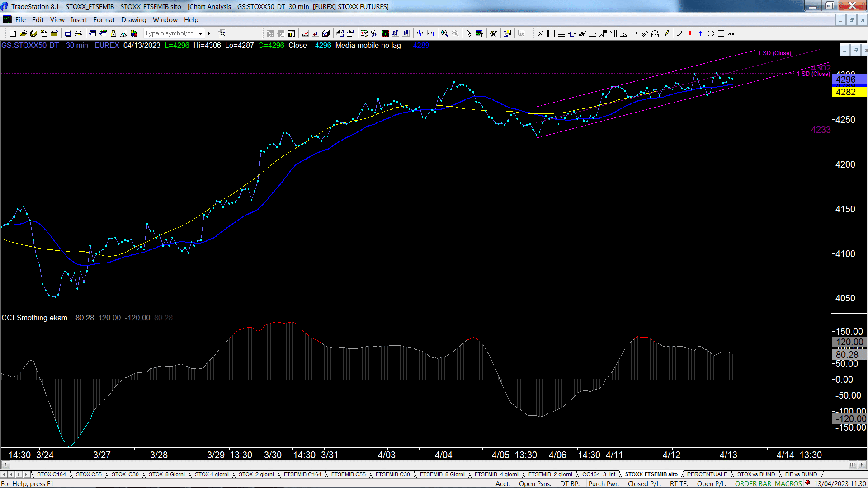Screen dimensions: 868x488
Task: Switch to the STOX 8 Giorni tab
Action: tap(167, 474)
